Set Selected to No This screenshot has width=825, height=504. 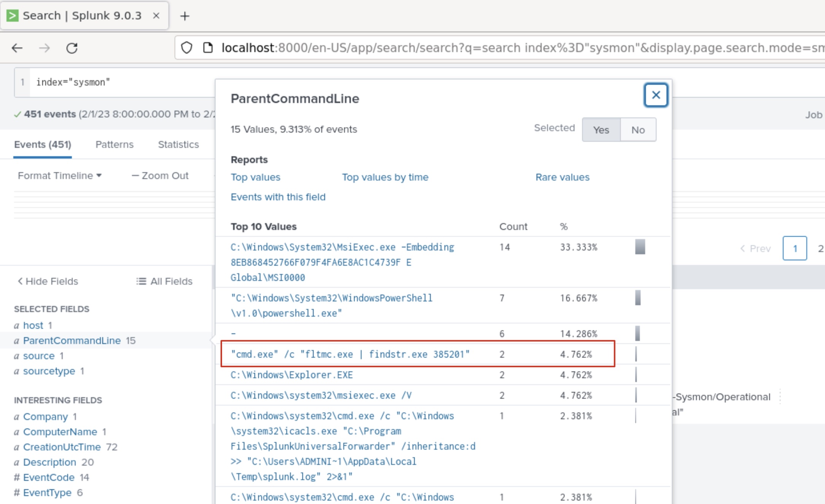tap(638, 130)
